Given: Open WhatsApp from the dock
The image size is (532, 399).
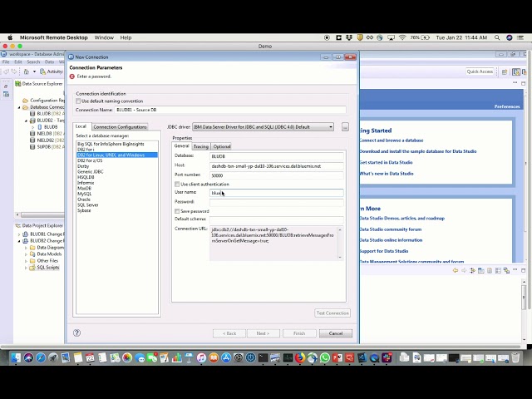Looking at the screenshot, I should pyautogui.click(x=325, y=357).
